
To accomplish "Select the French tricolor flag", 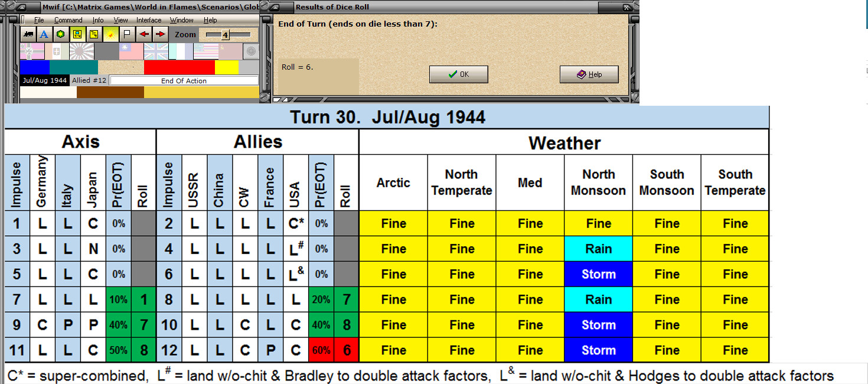I will [181, 51].
